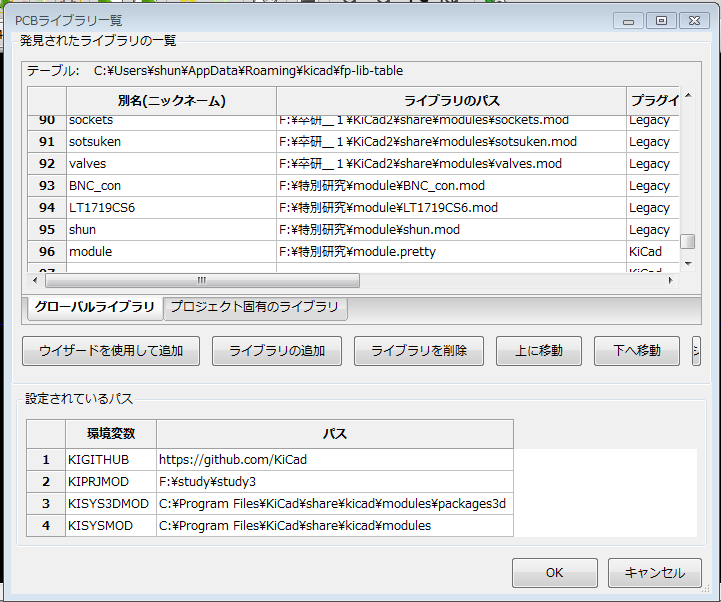Select the Legacy plugin cell in row 92
The height and width of the screenshot is (602, 721).
tap(653, 164)
